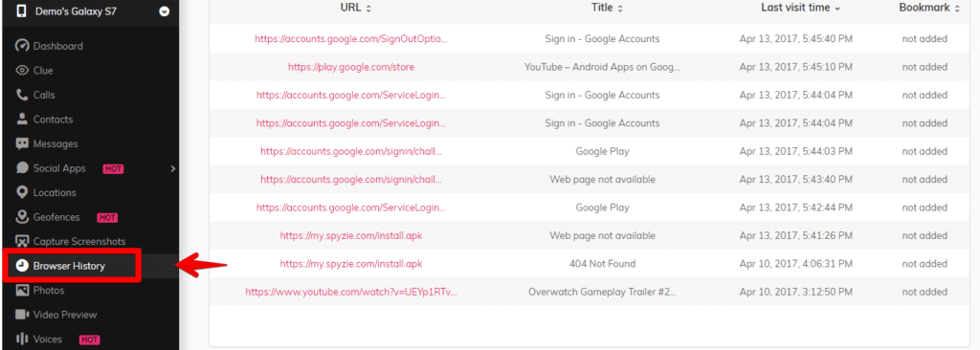Click the '404 Not Found' title cell
The width and height of the screenshot is (980, 350).
pyautogui.click(x=603, y=264)
